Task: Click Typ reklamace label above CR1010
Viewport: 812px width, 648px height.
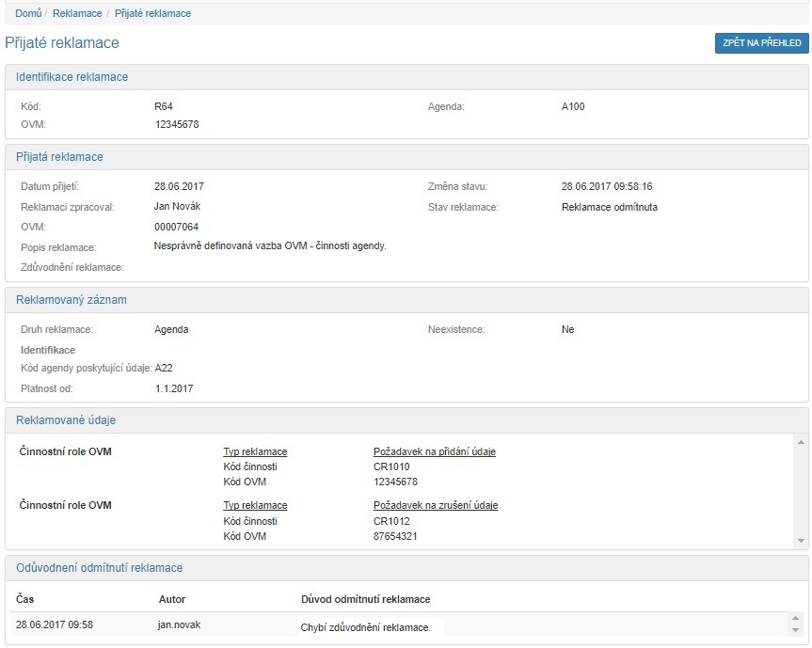Action: [x=255, y=451]
